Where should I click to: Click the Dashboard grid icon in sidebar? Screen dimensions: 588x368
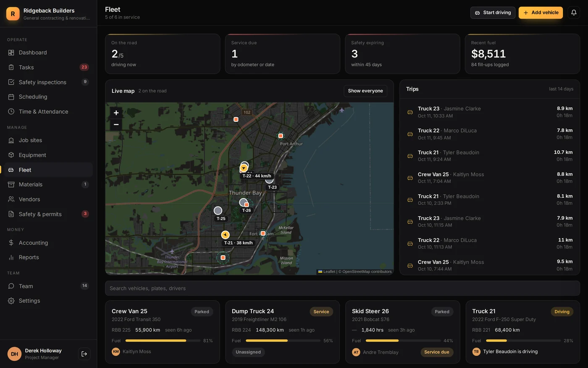point(11,52)
